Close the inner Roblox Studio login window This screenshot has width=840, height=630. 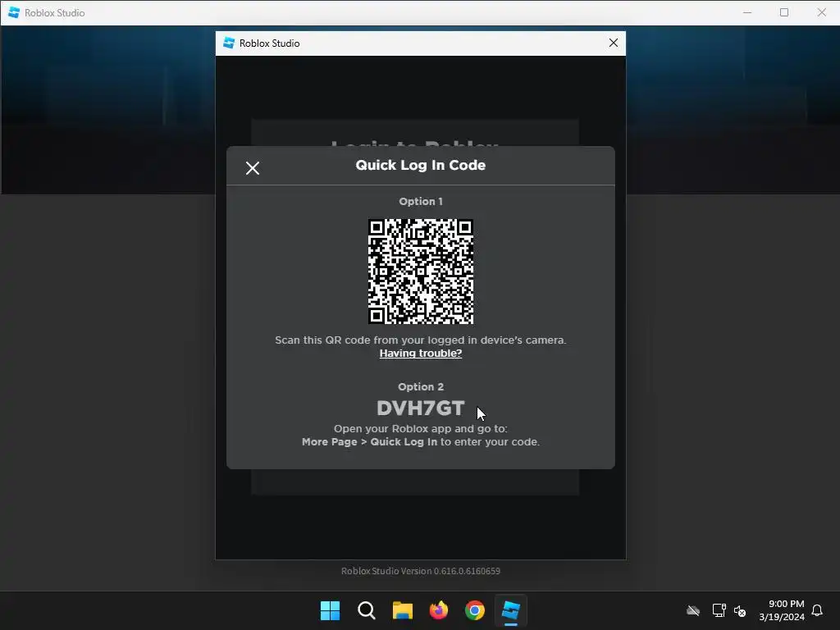pos(614,43)
